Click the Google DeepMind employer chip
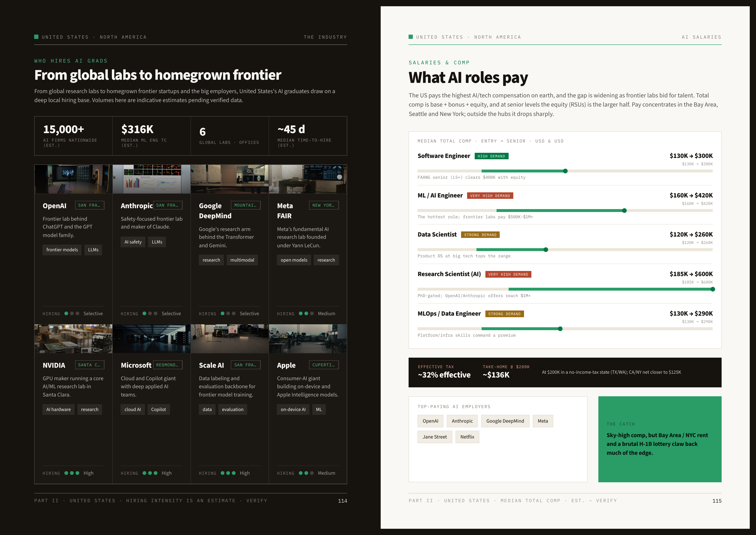Screen dimensions: 756x535 (x=505, y=421)
